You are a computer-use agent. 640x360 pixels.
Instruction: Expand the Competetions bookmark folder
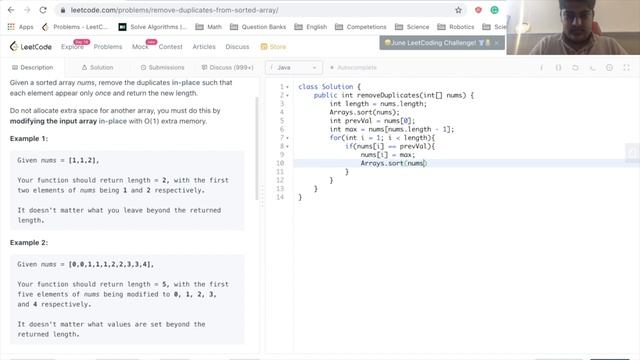(x=360, y=27)
